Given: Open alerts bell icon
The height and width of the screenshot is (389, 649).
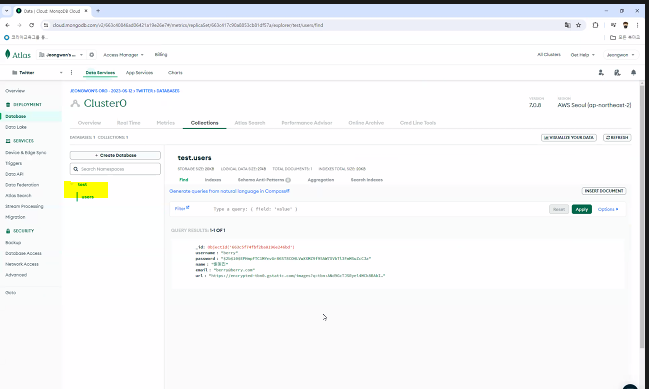Looking at the screenshot, I should [x=633, y=72].
